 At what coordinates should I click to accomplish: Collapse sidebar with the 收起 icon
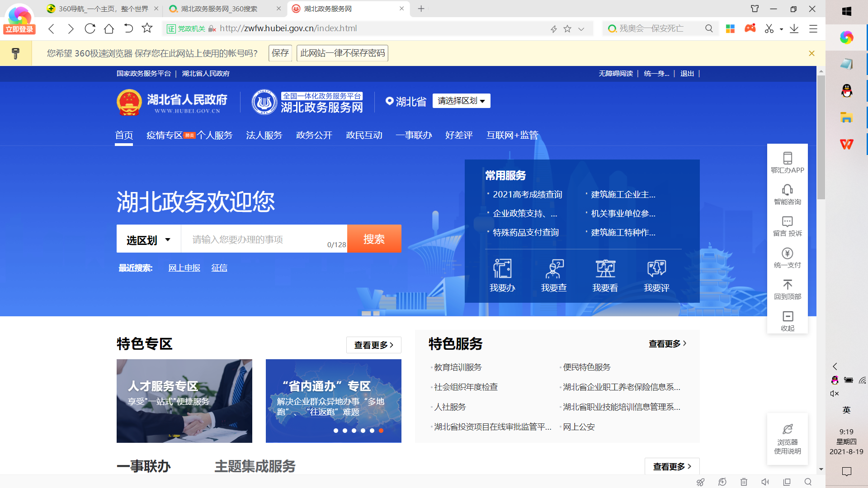click(788, 317)
